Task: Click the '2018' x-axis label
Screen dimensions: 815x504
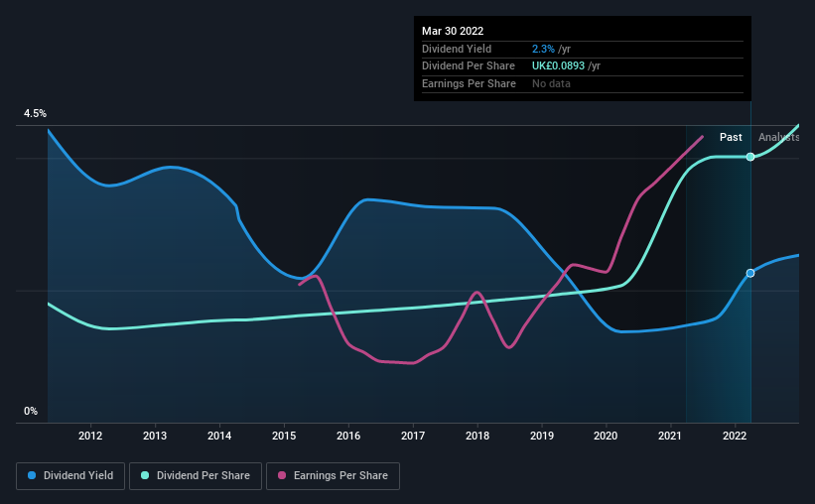Action: tap(477, 436)
